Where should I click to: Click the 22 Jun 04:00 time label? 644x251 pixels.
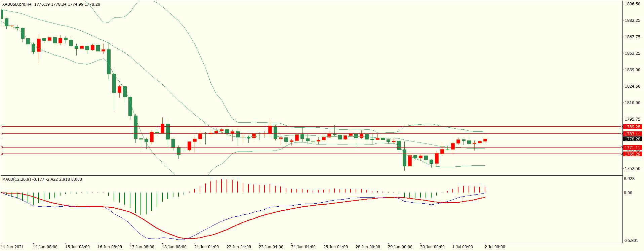coord(239,247)
